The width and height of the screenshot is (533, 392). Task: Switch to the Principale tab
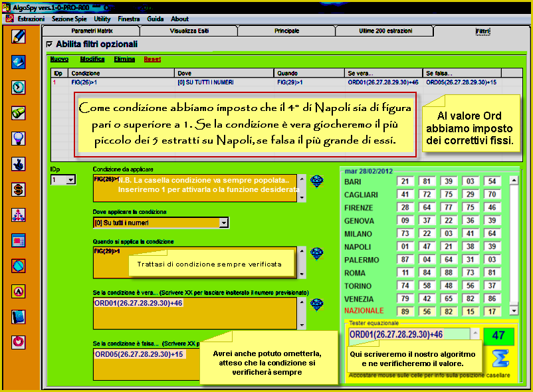pos(286,31)
